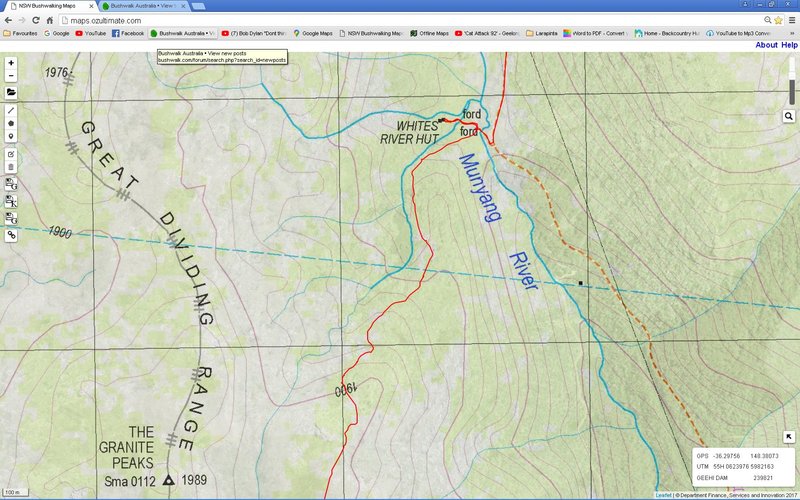Screen dimensions: 800x500
Task: Click the lower save-as-G export icon
Action: 11,218
